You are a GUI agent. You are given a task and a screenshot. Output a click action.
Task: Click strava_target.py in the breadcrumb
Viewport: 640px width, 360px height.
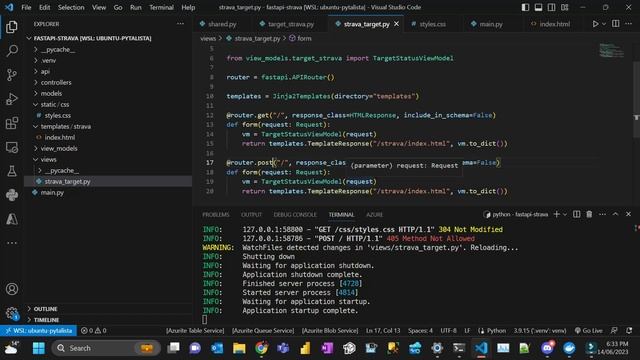(x=257, y=38)
